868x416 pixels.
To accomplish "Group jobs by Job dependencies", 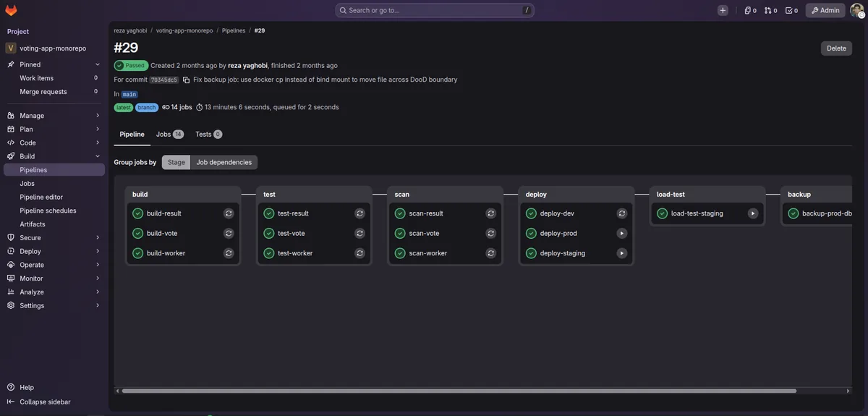I will (224, 162).
